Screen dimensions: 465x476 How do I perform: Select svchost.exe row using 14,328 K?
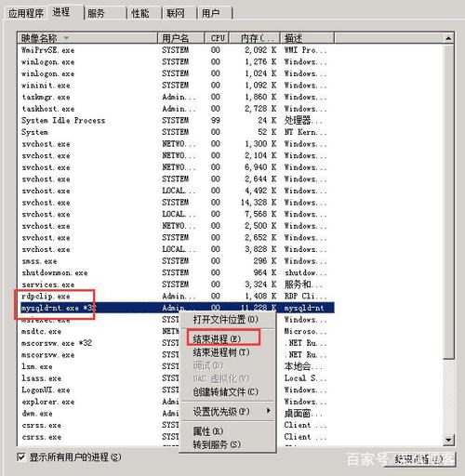click(176, 203)
